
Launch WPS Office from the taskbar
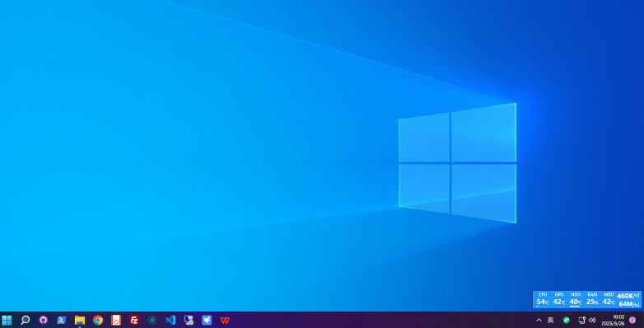point(225,320)
